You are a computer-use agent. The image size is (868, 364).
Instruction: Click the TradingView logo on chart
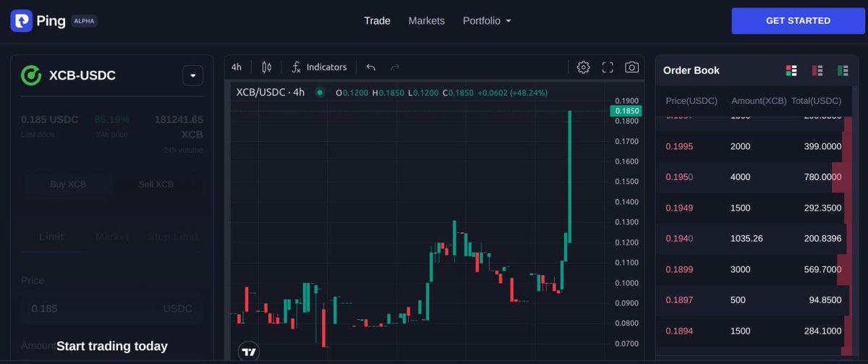(249, 352)
